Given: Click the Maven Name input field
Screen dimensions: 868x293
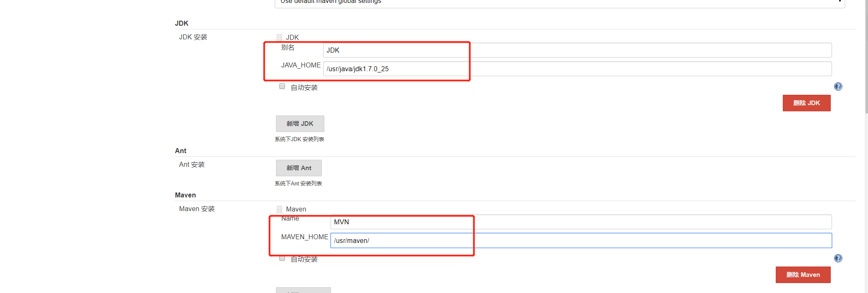Looking at the screenshot, I should [581, 222].
